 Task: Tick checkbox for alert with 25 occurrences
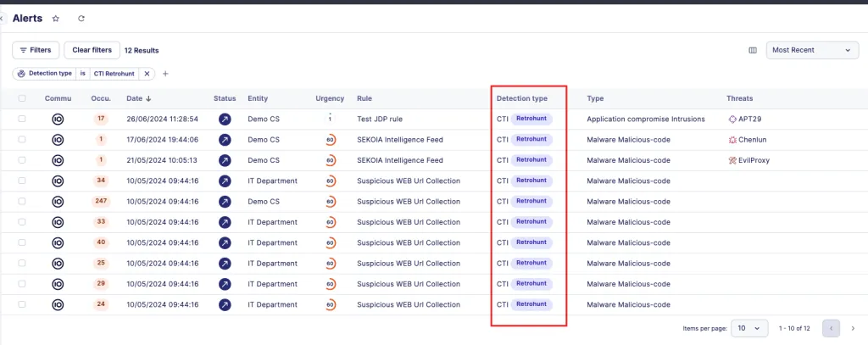pos(21,263)
